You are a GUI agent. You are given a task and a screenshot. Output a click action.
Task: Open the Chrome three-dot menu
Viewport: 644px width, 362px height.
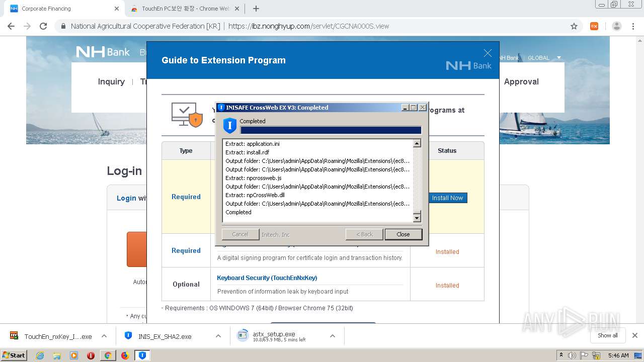click(x=633, y=26)
